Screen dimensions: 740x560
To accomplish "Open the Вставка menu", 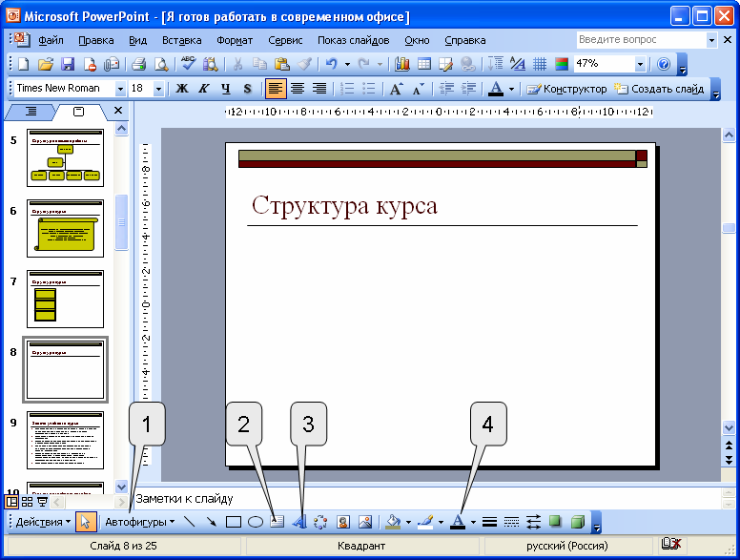I will pyautogui.click(x=182, y=41).
